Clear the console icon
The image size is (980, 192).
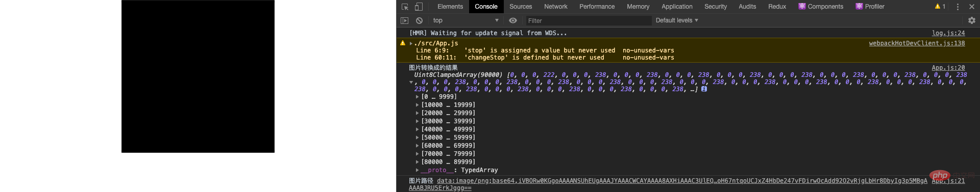[419, 20]
